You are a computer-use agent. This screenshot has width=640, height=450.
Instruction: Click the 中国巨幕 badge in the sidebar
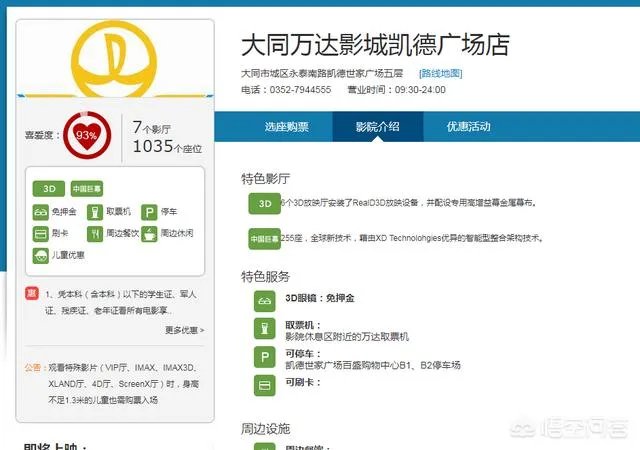(x=87, y=189)
